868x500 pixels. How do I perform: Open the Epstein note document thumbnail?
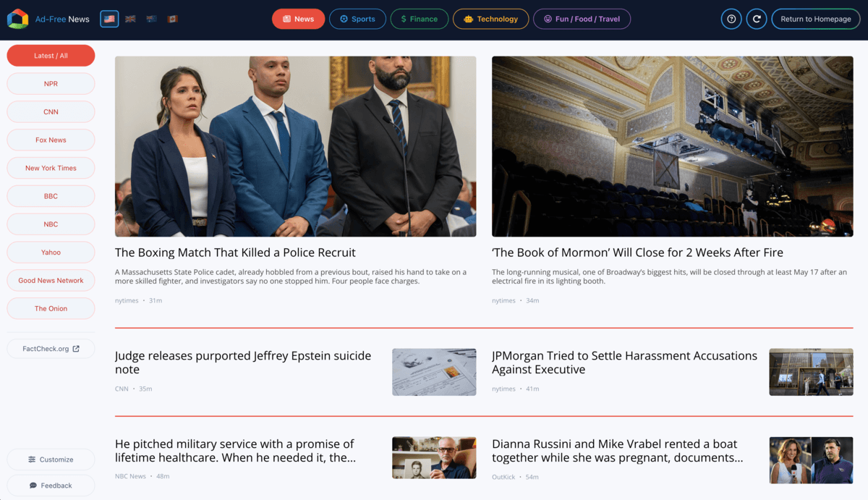(434, 372)
